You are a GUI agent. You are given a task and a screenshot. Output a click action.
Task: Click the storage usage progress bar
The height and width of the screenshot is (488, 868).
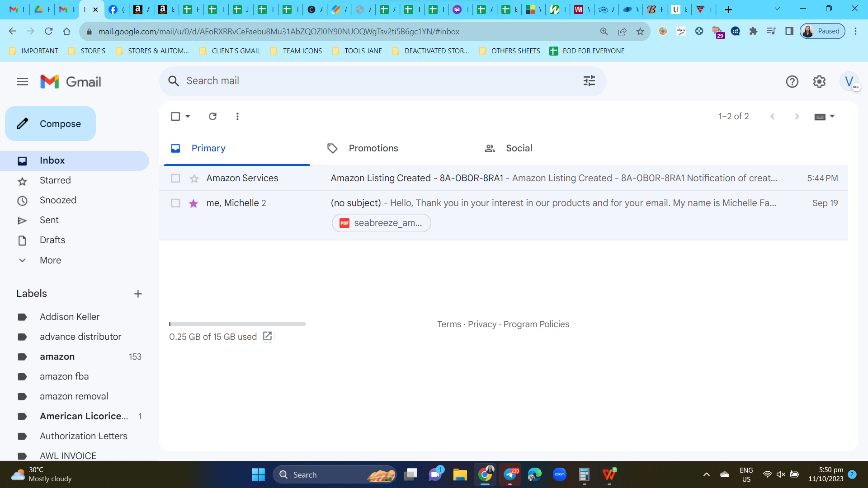click(x=237, y=324)
